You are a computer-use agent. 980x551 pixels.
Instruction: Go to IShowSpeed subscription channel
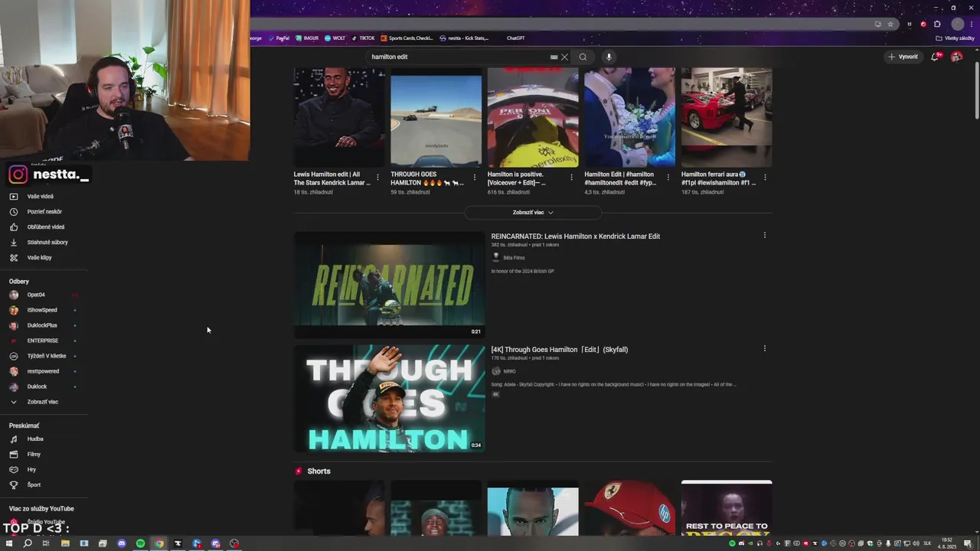coord(42,310)
